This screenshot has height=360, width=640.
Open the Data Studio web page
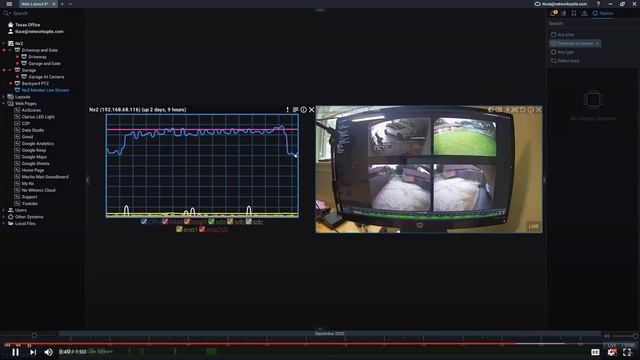coord(33,130)
